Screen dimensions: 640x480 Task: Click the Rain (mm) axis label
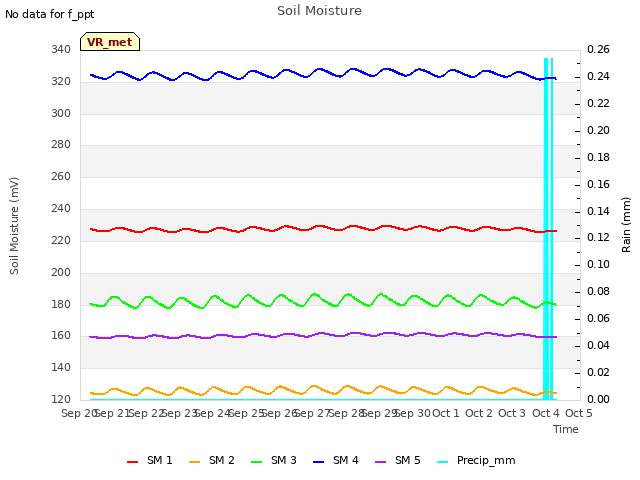626,225
